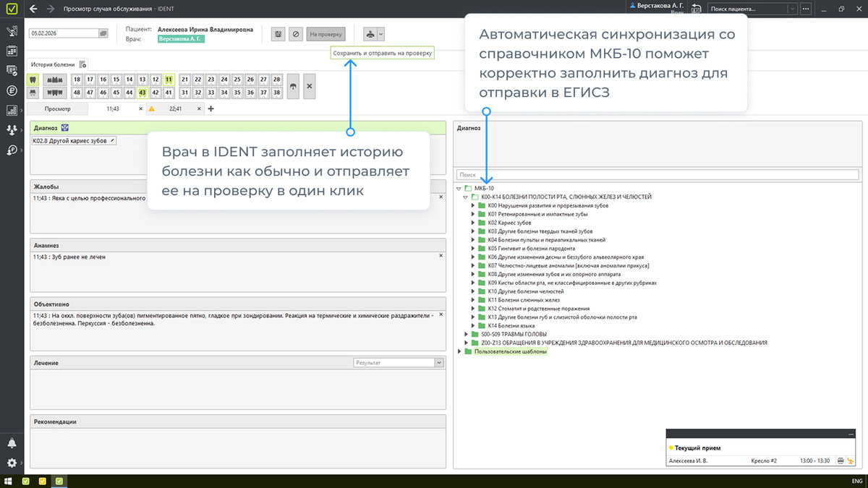Click the back arrow in title bar

(x=33, y=9)
